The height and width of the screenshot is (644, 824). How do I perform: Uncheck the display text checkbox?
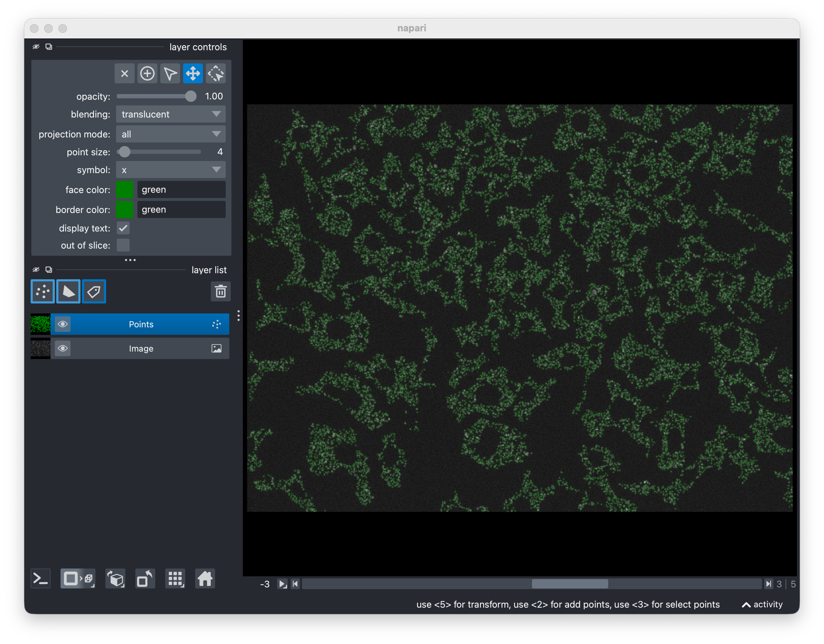click(123, 228)
